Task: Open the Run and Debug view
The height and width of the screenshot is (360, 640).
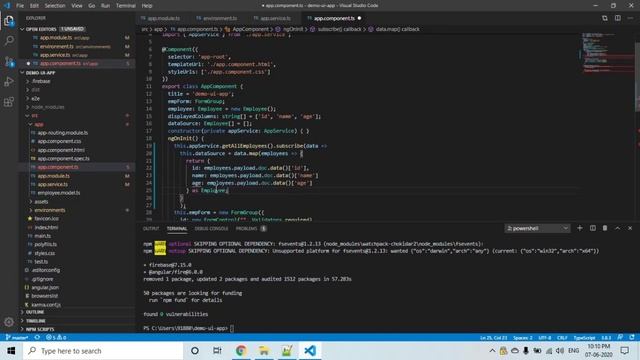Action: point(9,81)
